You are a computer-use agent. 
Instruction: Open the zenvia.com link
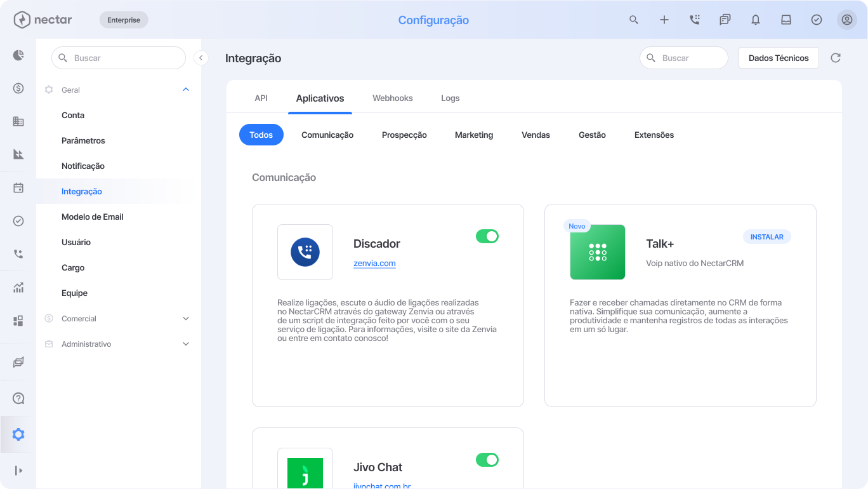click(x=374, y=263)
